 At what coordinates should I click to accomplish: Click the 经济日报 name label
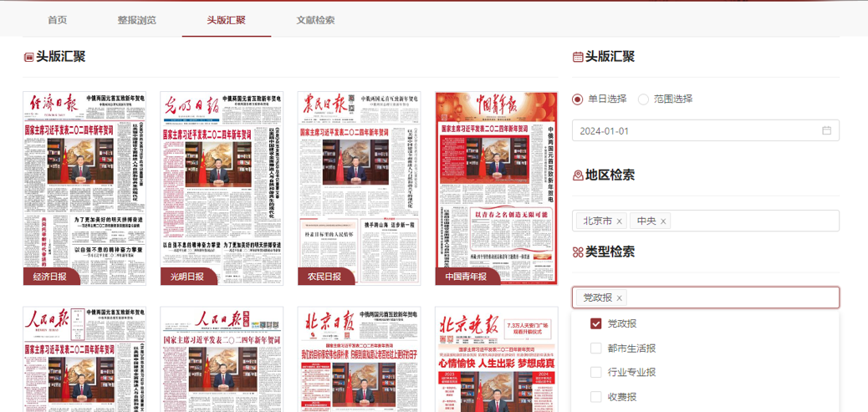[x=51, y=277]
